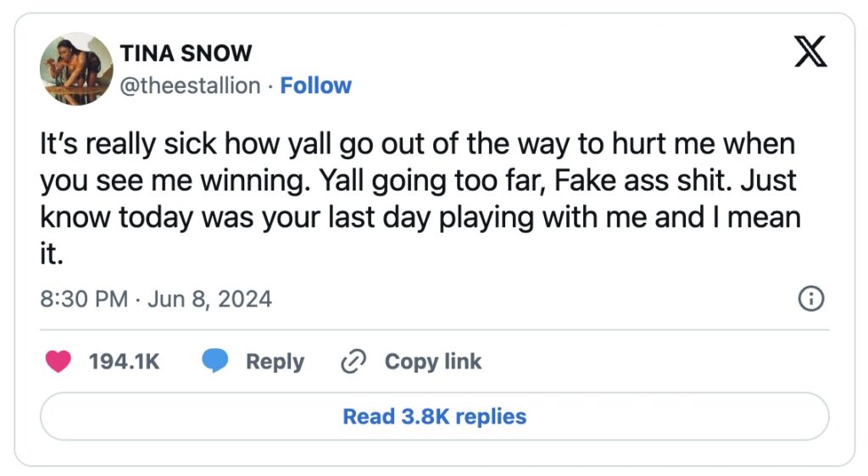Click the X logo
The height and width of the screenshot is (476, 868).
click(x=810, y=53)
